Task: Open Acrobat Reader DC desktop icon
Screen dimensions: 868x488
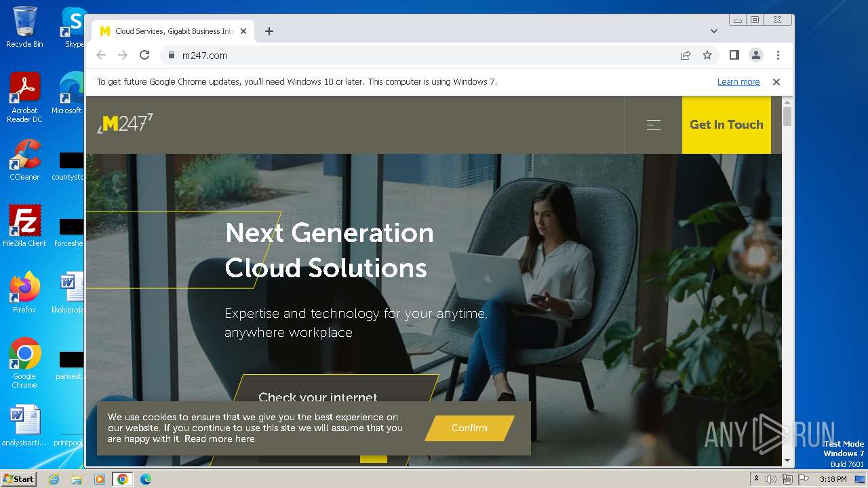Action: click(24, 98)
